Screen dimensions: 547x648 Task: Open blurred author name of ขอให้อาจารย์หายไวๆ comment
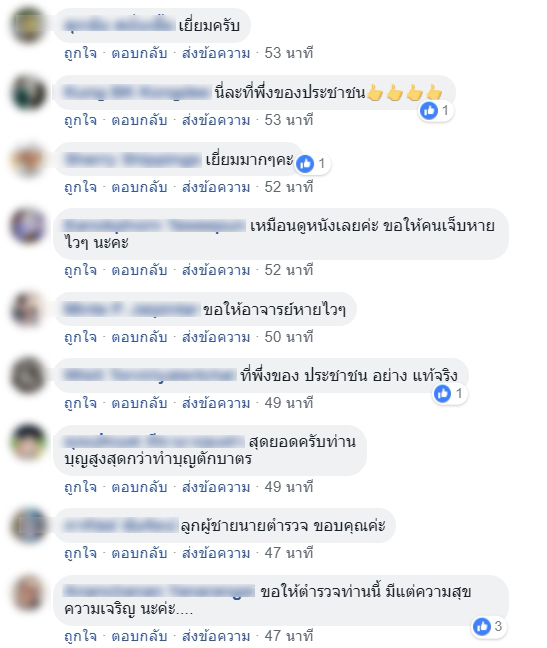point(131,310)
